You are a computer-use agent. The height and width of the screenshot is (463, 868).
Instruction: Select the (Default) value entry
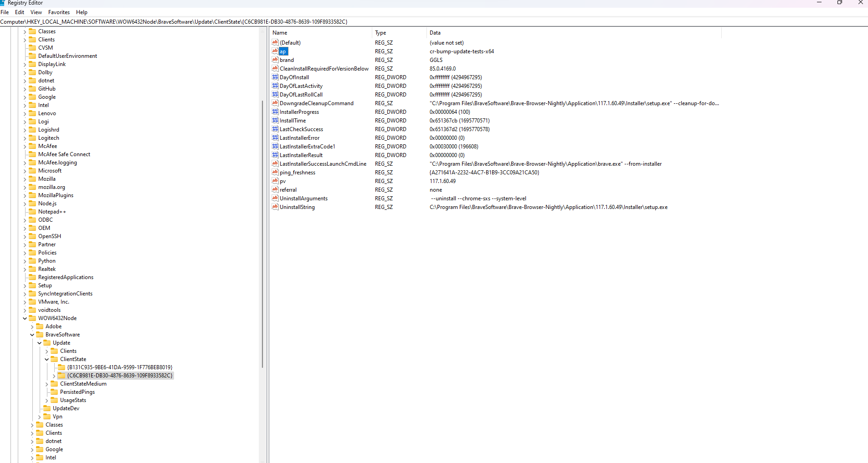[290, 42]
